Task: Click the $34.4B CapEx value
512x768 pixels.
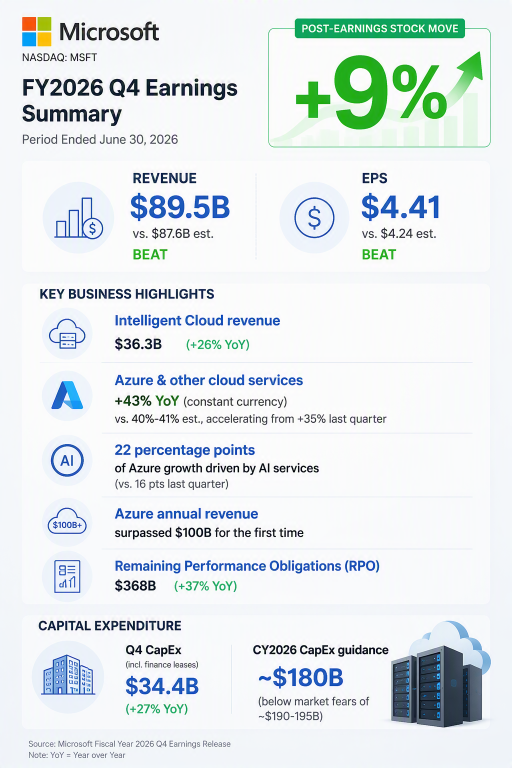Action: tap(162, 686)
